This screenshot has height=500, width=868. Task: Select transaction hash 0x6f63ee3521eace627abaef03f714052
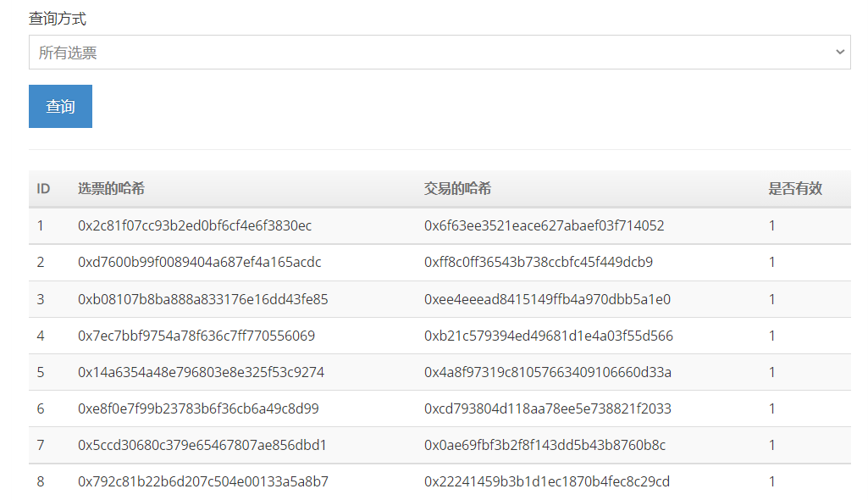545,225
